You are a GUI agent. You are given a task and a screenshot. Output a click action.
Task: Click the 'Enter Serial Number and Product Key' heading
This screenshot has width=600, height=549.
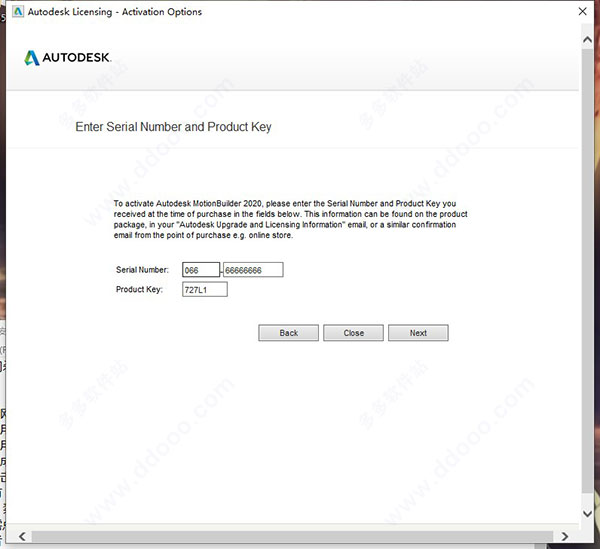tap(173, 127)
